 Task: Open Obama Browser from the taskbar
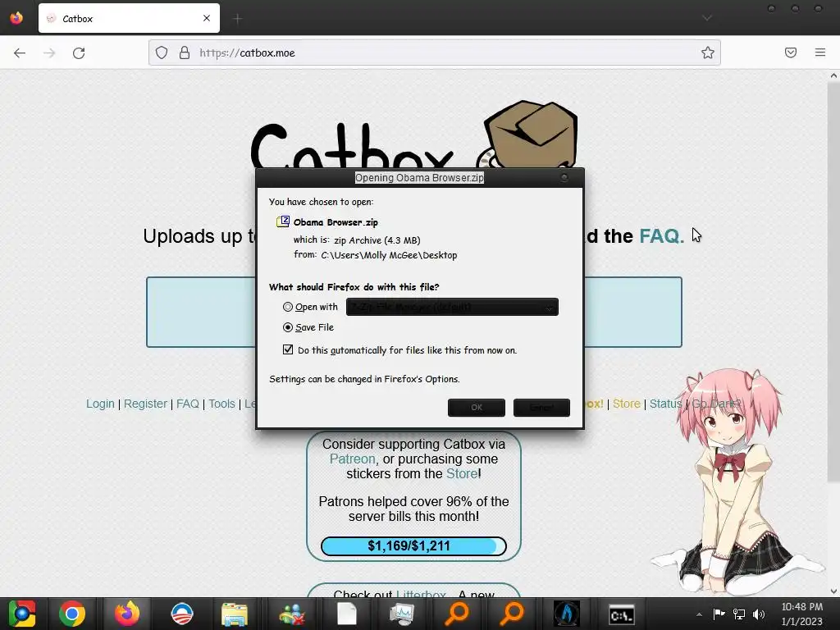(x=181, y=614)
